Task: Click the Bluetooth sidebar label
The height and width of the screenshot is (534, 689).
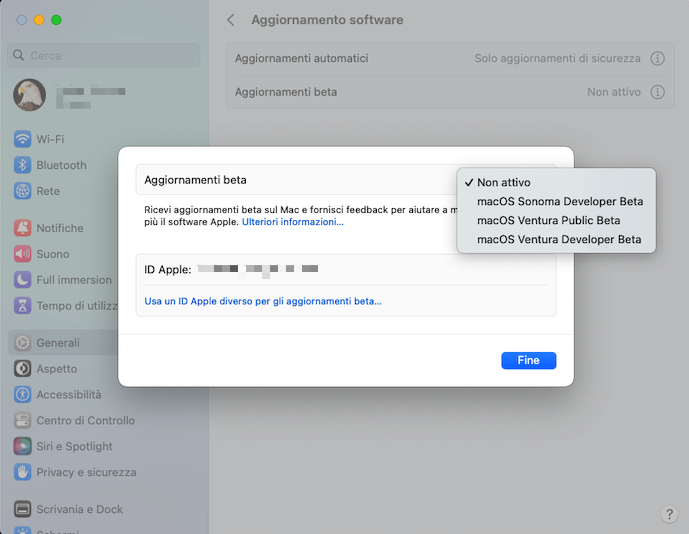Action: pyautogui.click(x=62, y=165)
